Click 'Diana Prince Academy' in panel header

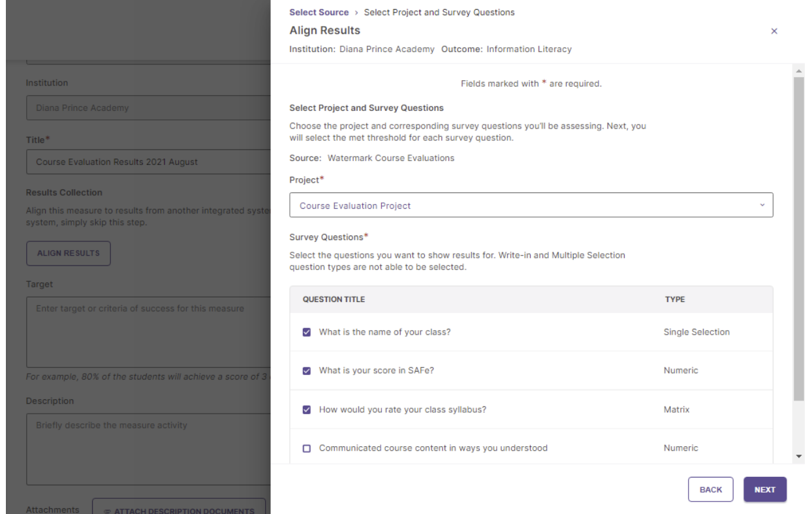click(387, 49)
